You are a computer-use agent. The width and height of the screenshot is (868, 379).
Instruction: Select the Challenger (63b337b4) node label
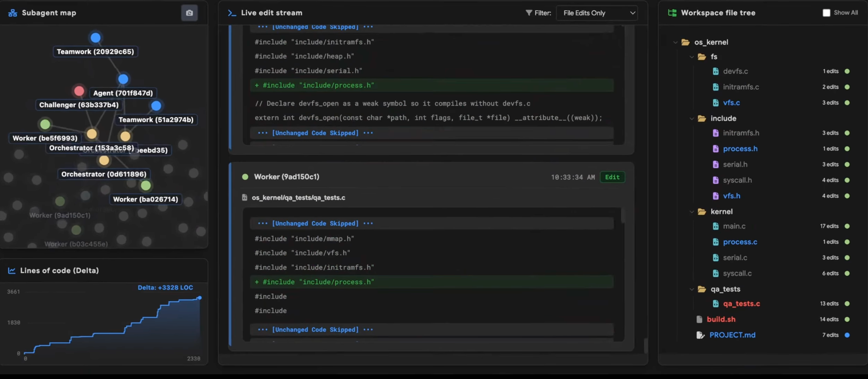point(79,105)
